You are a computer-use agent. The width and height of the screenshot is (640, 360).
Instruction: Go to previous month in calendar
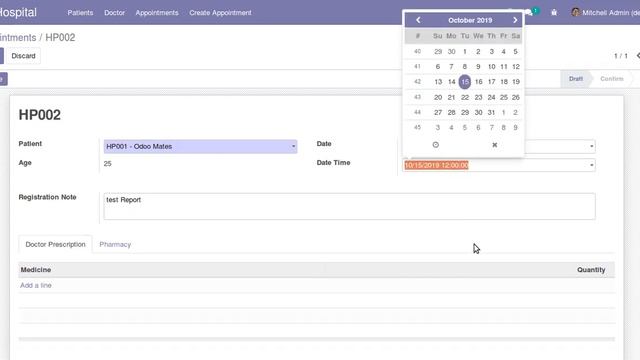point(418,20)
